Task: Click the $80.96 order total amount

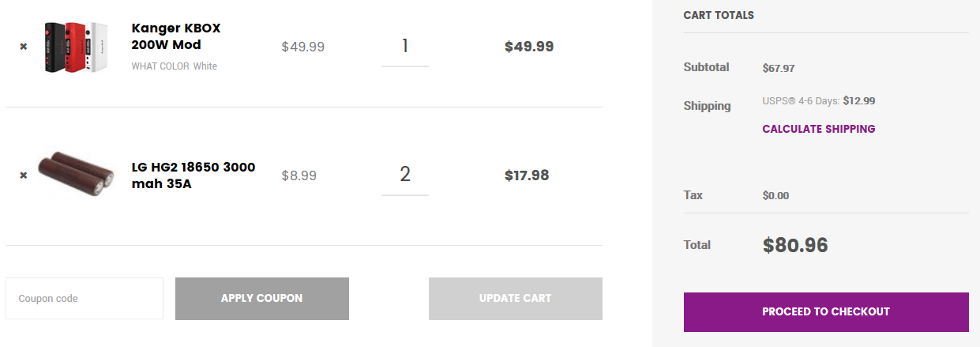Action: (x=794, y=246)
